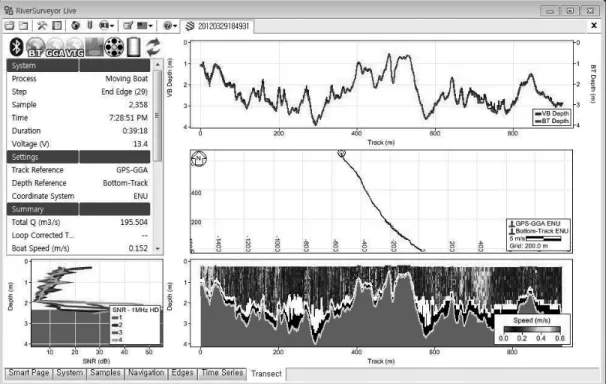Click the film-reel recording icon
Image resolution: width=606 pixels, height=384 pixels.
click(x=114, y=47)
